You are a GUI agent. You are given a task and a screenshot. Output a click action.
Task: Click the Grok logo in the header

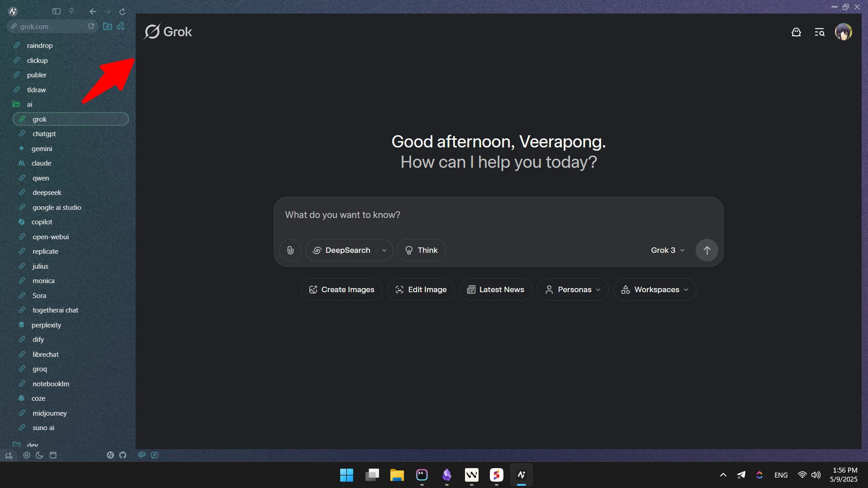tap(168, 32)
